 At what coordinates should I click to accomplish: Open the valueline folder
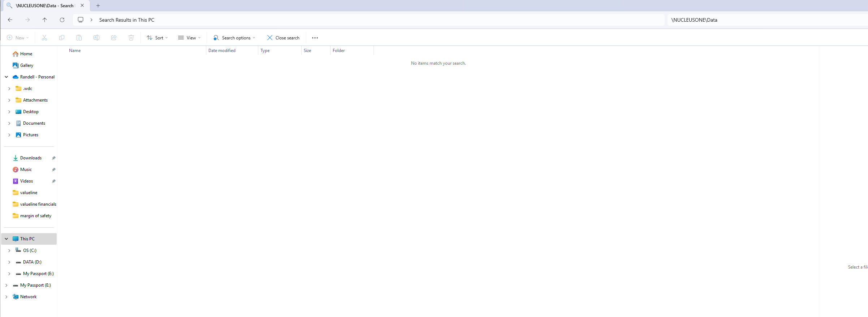click(x=29, y=193)
